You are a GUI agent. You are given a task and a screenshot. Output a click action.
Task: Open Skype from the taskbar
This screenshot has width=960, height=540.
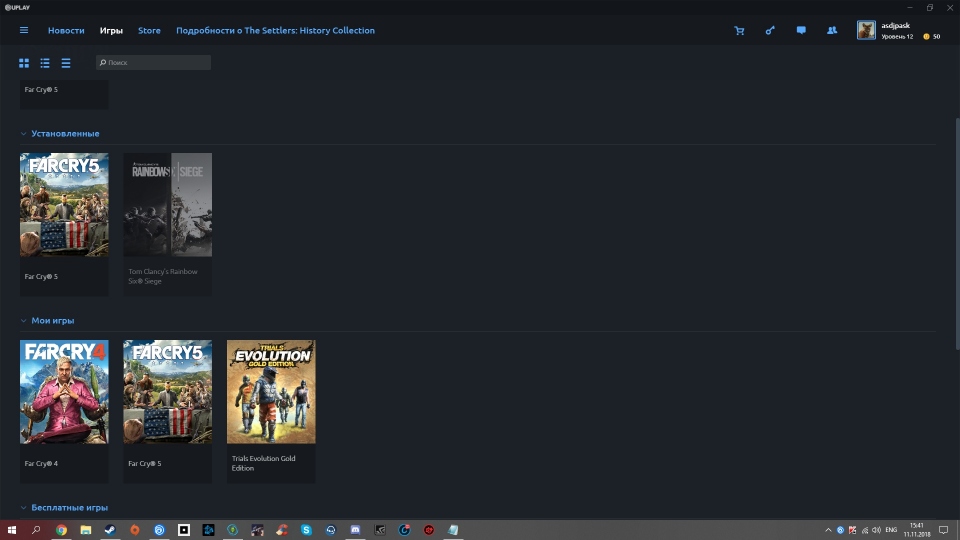click(306, 530)
